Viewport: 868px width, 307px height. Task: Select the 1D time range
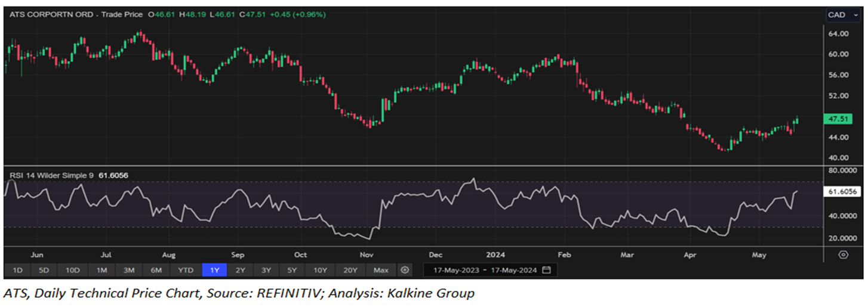coord(17,270)
